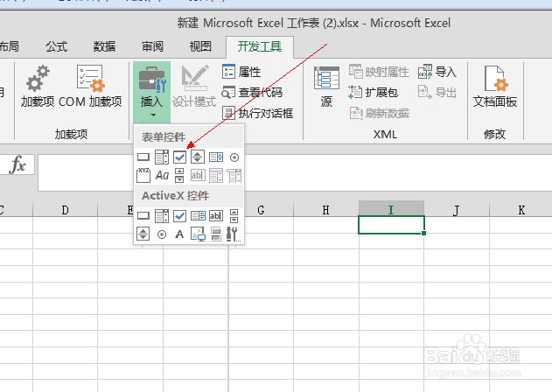Open 文档面板 document panel
552x392 pixels.
[x=495, y=87]
